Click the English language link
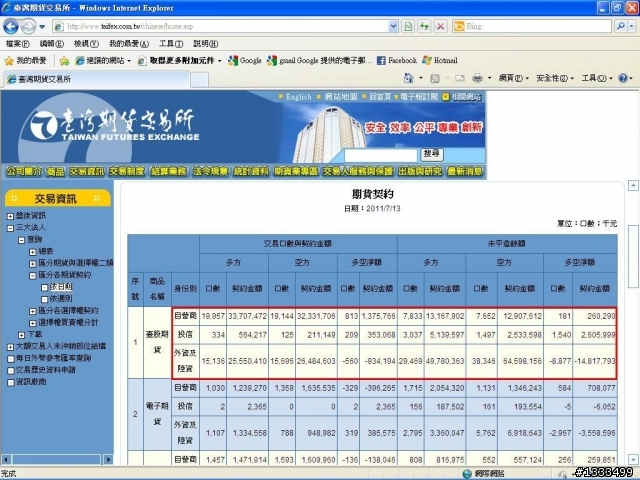This screenshot has height=480, width=640. pyautogui.click(x=298, y=97)
